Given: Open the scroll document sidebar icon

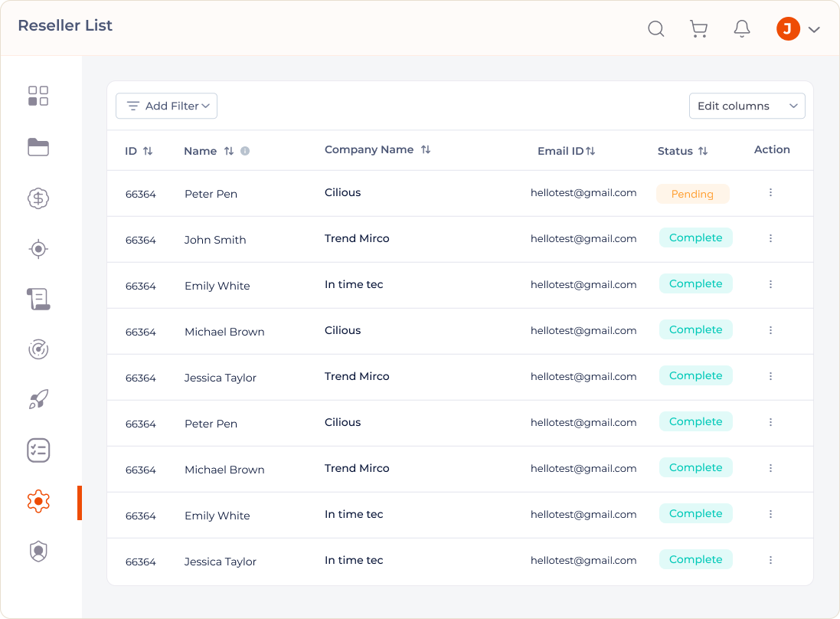Looking at the screenshot, I should click(x=38, y=299).
